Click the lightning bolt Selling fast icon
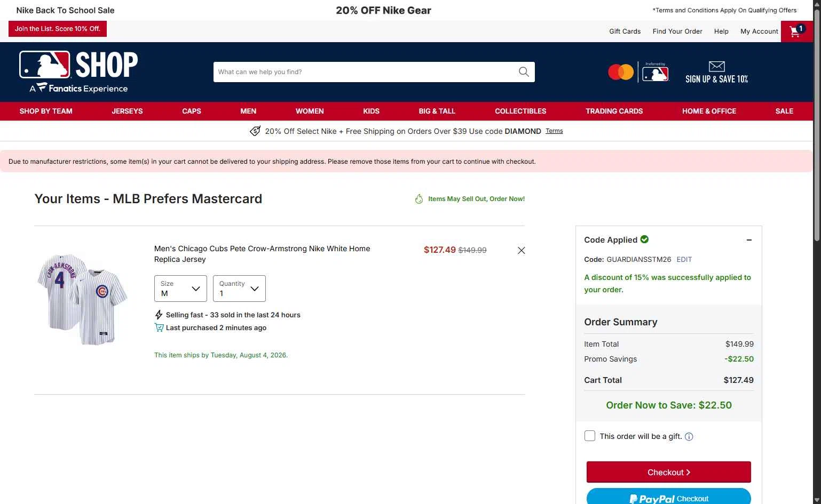821x504 pixels. [159, 315]
